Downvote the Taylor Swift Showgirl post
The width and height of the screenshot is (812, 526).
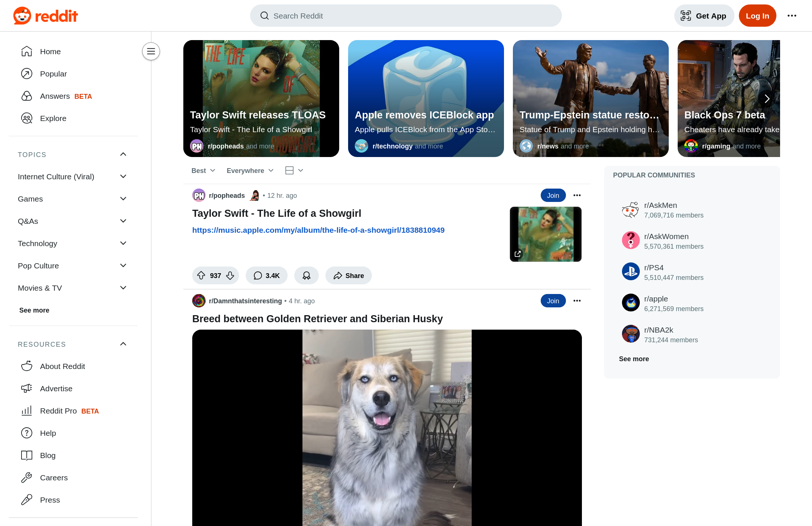(230, 275)
